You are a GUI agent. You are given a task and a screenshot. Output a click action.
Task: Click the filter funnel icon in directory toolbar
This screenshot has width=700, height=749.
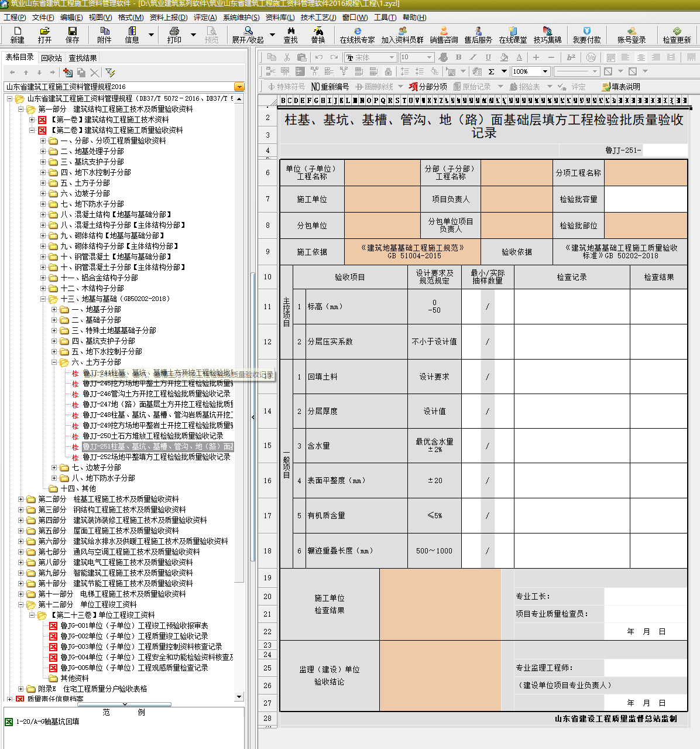(x=110, y=72)
